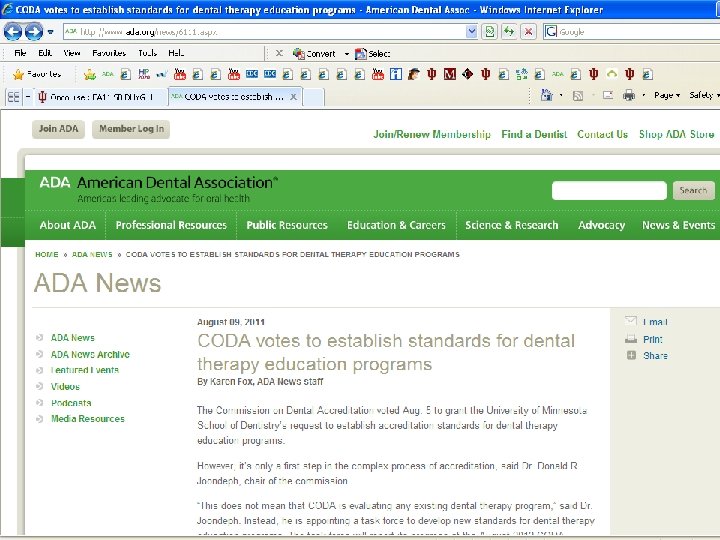Click the Add to Favorites Bar star icon

pos(90,74)
